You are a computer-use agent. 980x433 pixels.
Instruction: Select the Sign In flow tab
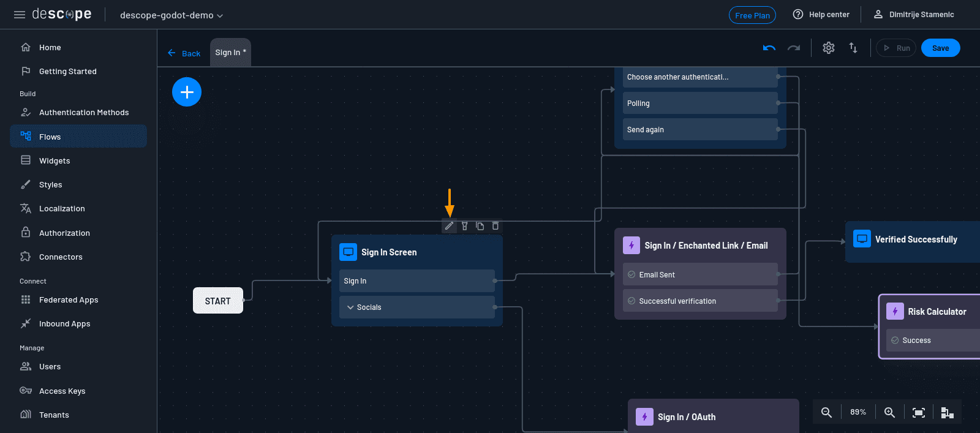(x=230, y=53)
